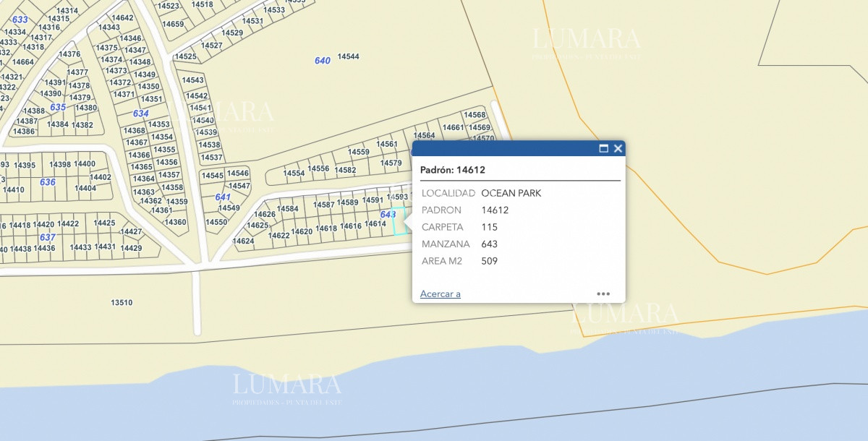This screenshot has height=441, width=868.
Task: Select parcel 14642 on the map
Action: (x=123, y=18)
